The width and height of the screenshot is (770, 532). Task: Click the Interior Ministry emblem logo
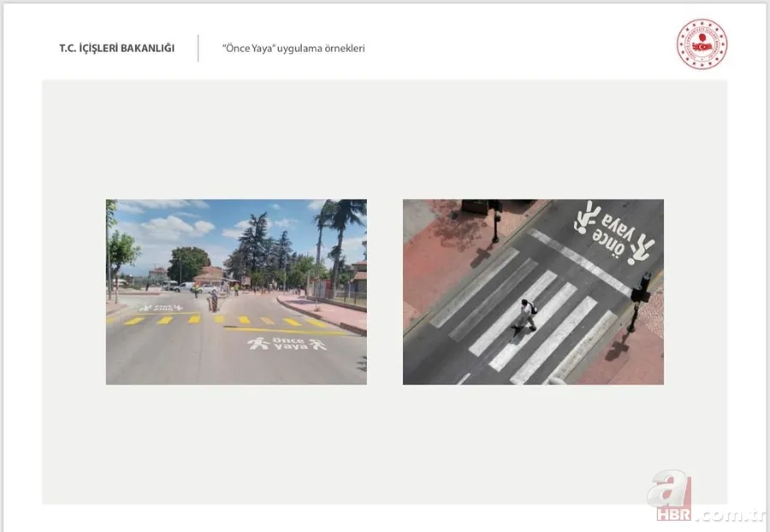pyautogui.click(x=702, y=44)
